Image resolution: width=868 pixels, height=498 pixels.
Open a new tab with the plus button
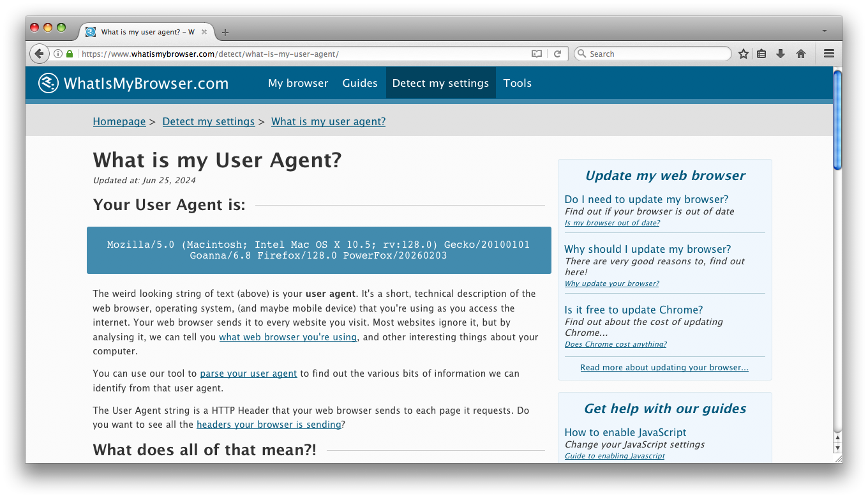[x=225, y=32]
